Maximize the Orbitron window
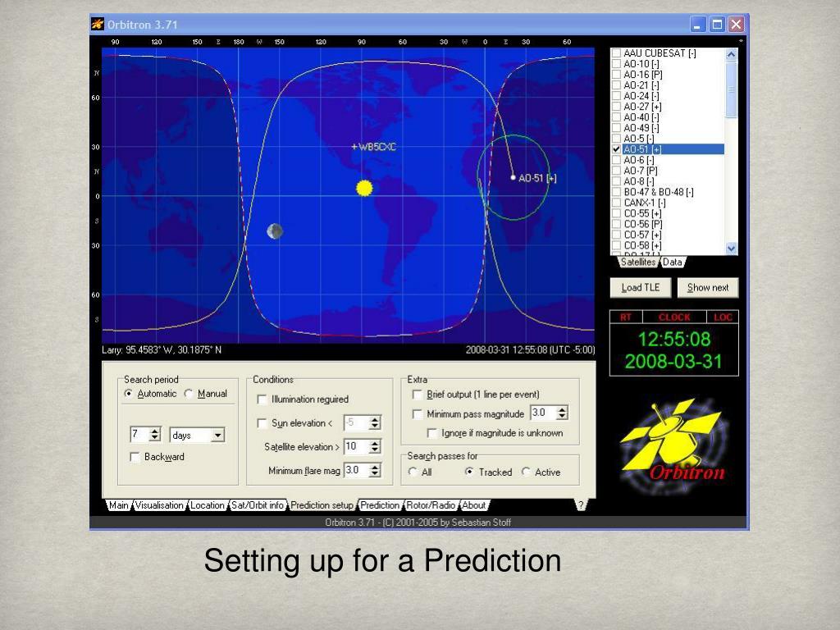Viewport: 840px width, 630px height. tap(717, 25)
